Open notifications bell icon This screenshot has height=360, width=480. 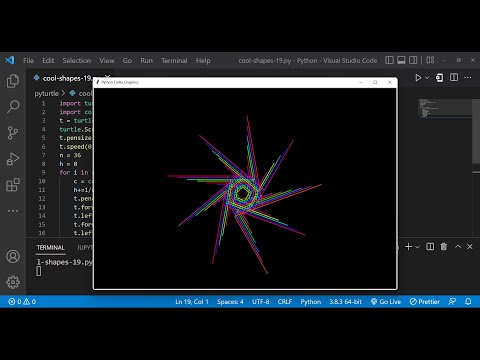click(x=468, y=302)
